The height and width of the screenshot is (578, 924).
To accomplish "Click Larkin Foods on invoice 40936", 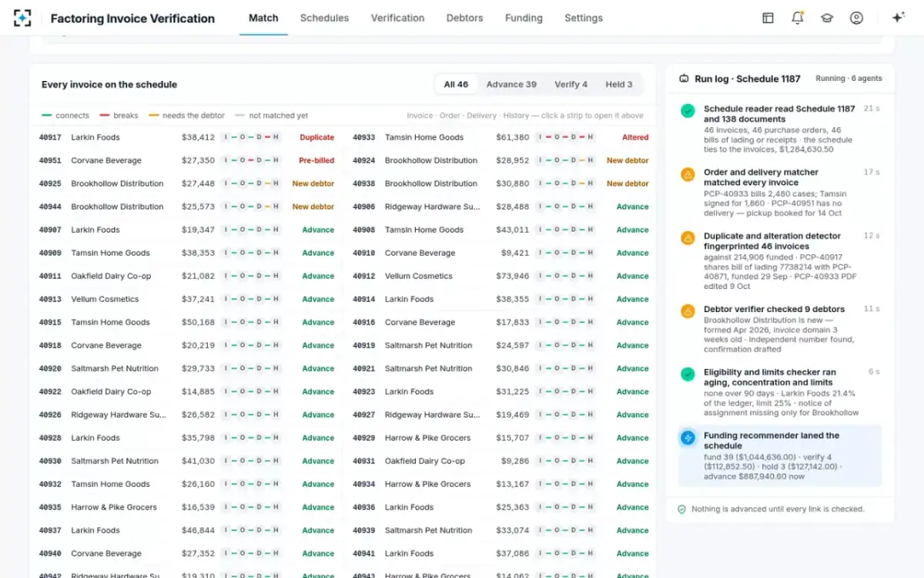I will [410, 507].
